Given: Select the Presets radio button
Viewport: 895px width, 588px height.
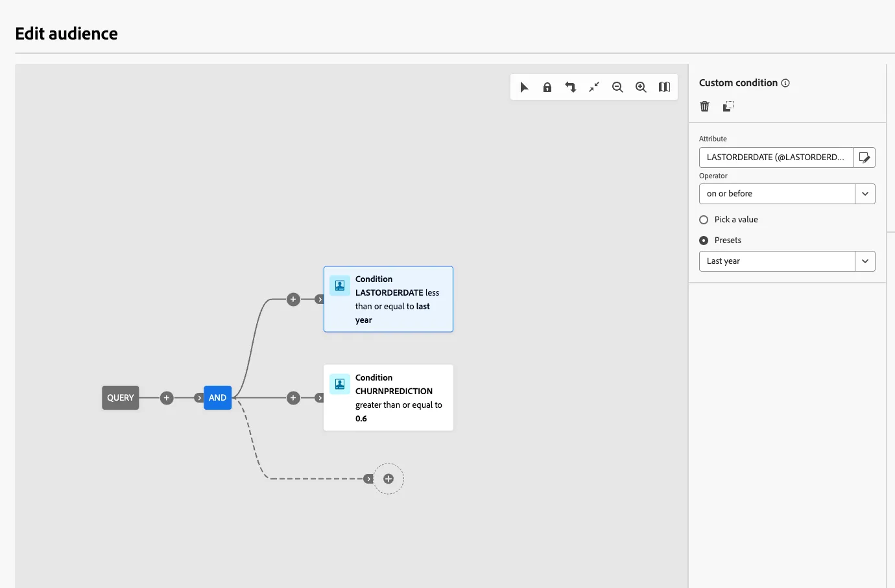Looking at the screenshot, I should coord(704,241).
